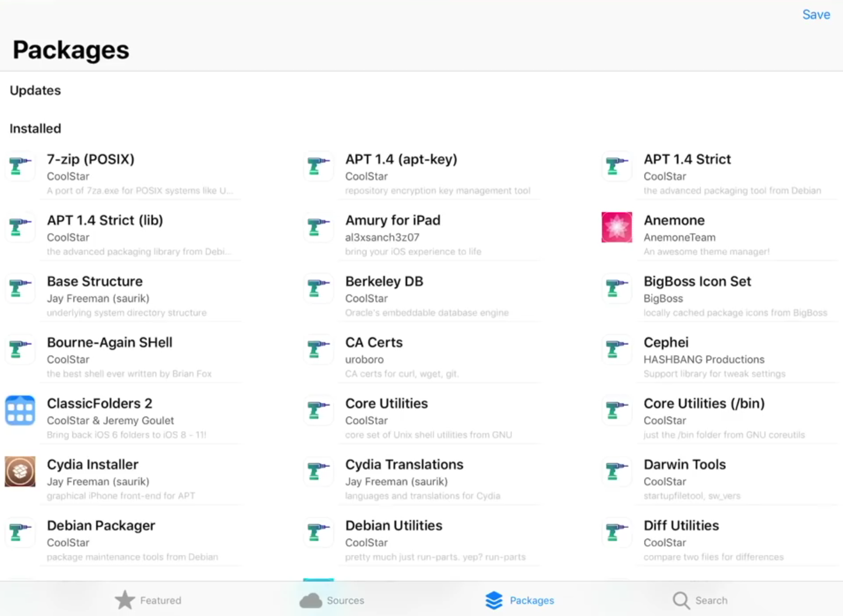Screen dimensions: 843x616
Task: Switch to the Sources tab
Action: tap(331, 600)
